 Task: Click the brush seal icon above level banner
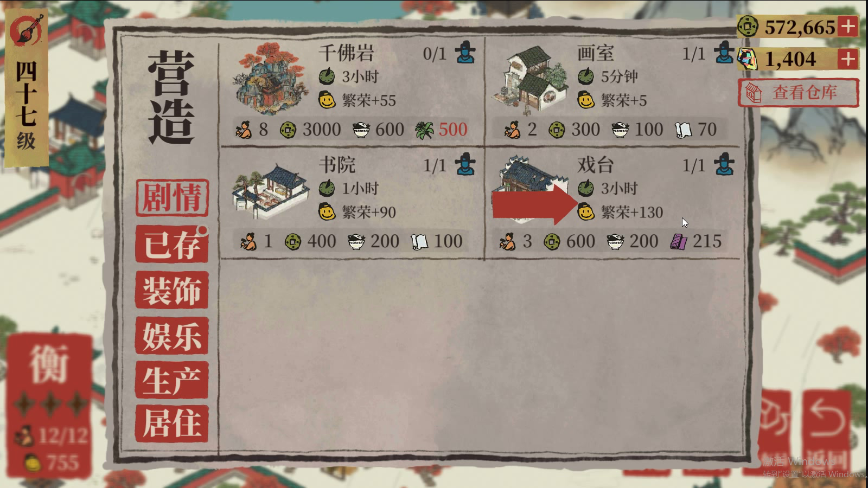click(x=26, y=30)
